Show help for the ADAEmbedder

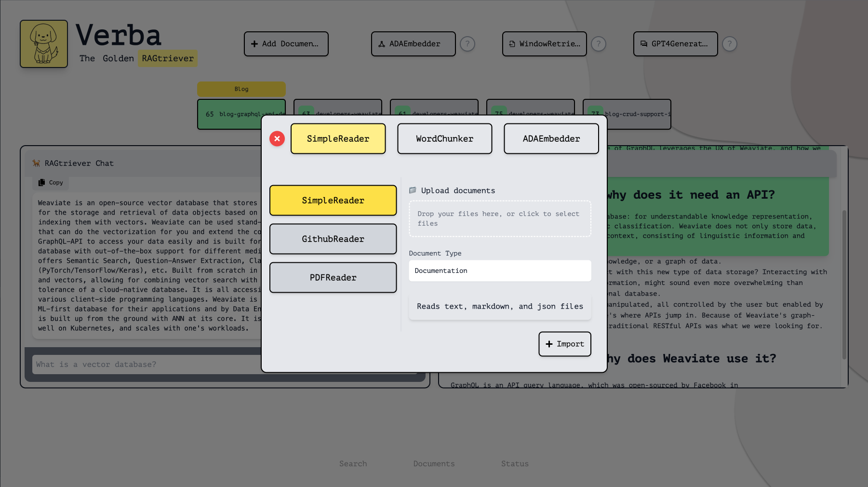[x=467, y=44]
